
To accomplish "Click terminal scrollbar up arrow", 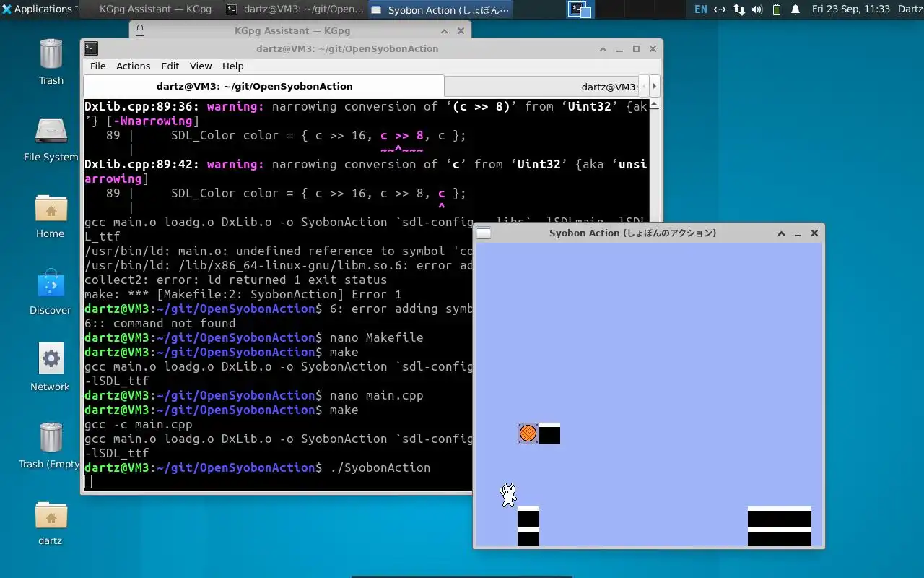I will pyautogui.click(x=655, y=103).
